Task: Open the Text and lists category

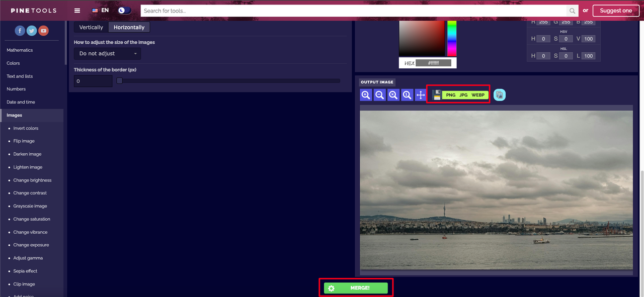Action: [x=20, y=76]
